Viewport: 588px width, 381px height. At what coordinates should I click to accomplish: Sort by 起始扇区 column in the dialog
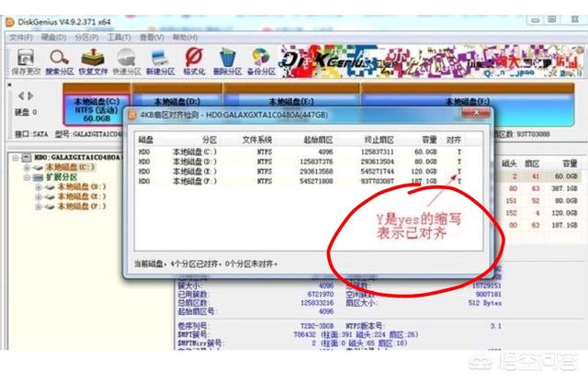pos(318,140)
